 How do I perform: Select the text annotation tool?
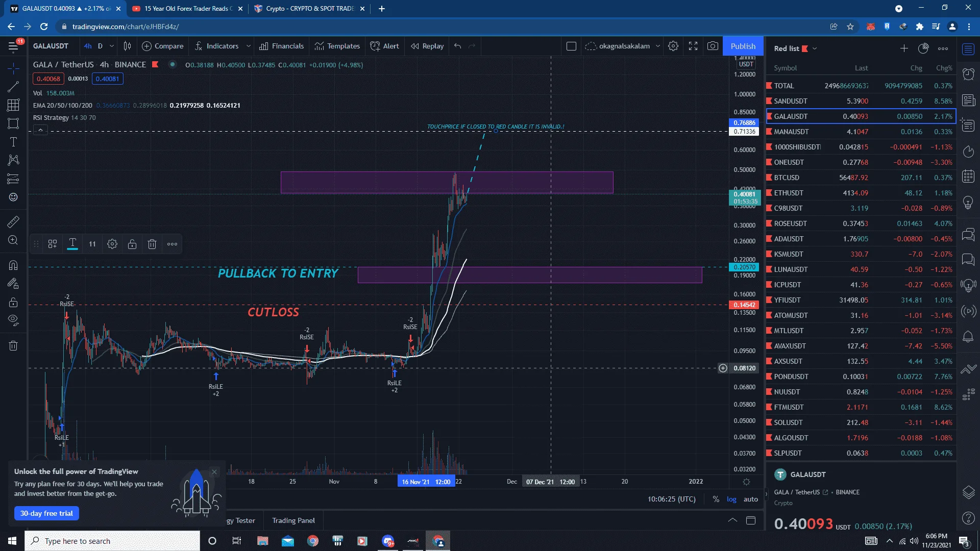(13, 142)
